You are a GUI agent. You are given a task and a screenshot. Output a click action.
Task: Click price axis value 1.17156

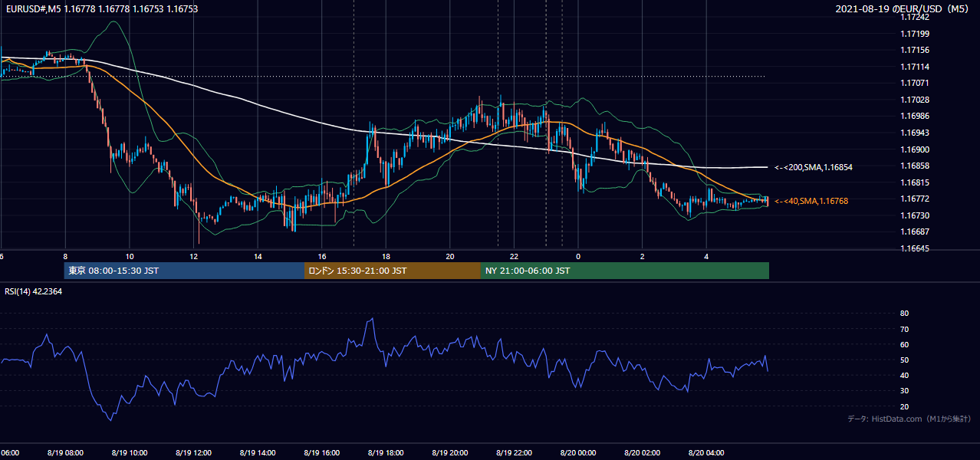pyautogui.click(x=914, y=51)
